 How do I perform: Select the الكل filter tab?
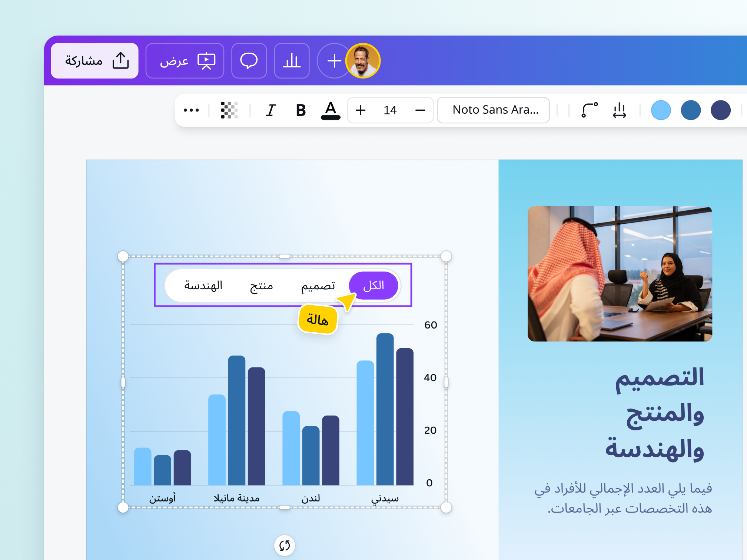[x=373, y=286]
